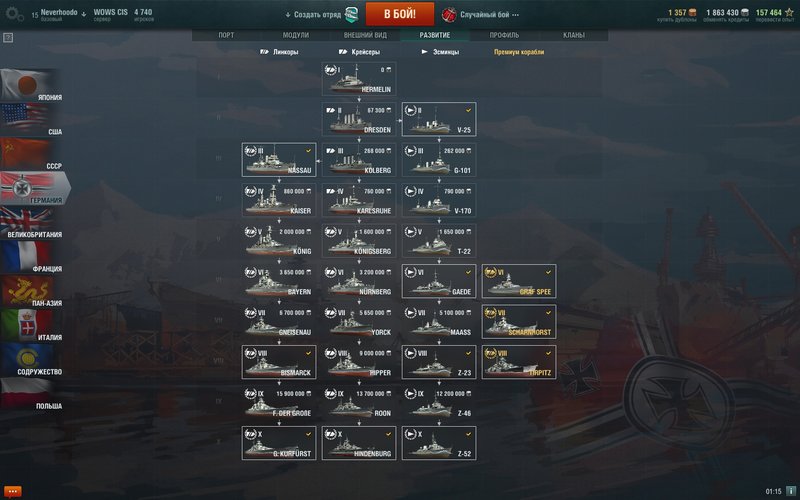The image size is (800, 500).
Task: Select the USSR nation flag
Action: tap(32, 154)
